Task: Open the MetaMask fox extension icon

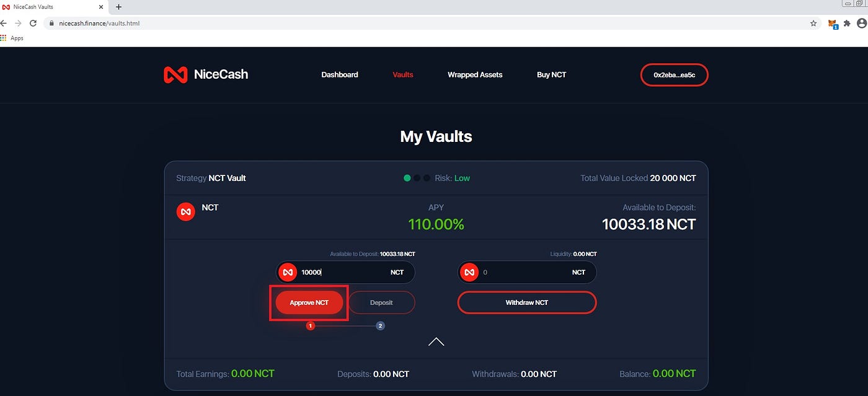Action: click(x=833, y=24)
